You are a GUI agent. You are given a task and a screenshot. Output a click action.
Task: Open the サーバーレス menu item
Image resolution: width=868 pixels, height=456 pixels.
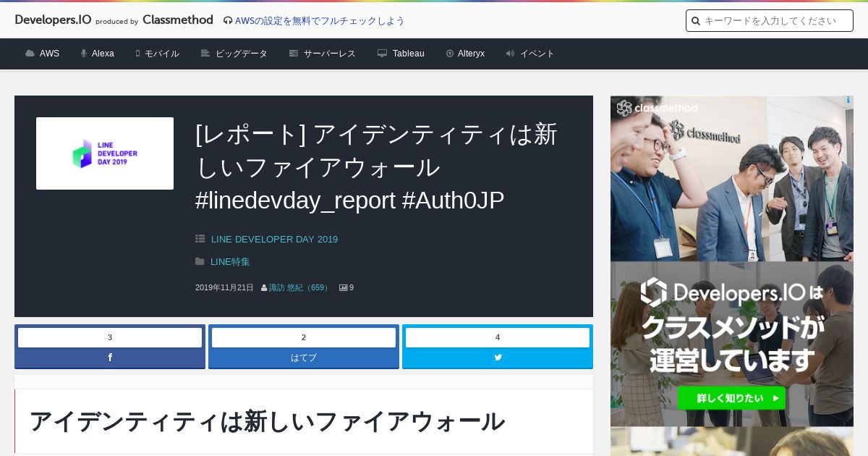tap(330, 54)
